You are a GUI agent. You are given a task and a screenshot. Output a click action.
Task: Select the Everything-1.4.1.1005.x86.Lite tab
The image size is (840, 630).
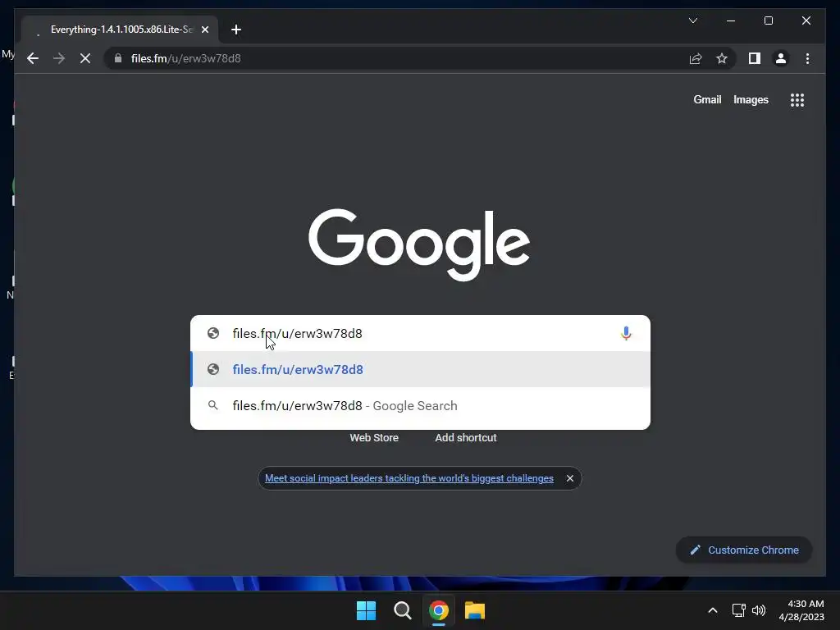[x=120, y=30]
